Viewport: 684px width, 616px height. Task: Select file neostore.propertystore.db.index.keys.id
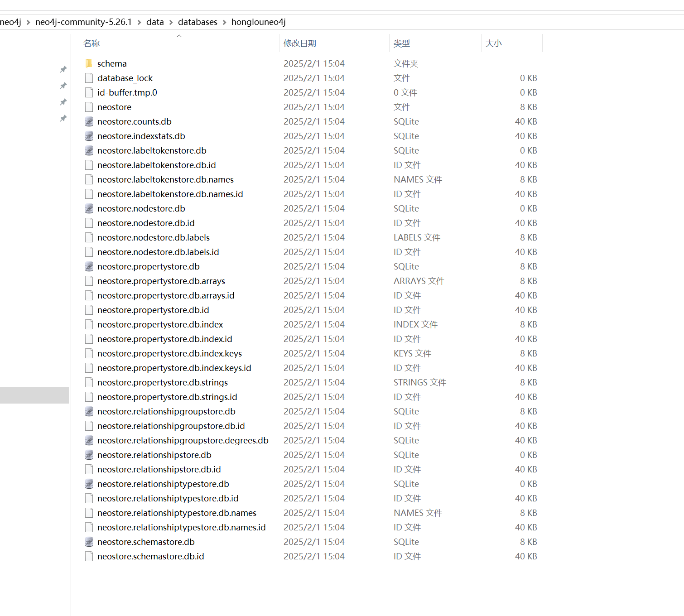coord(174,368)
